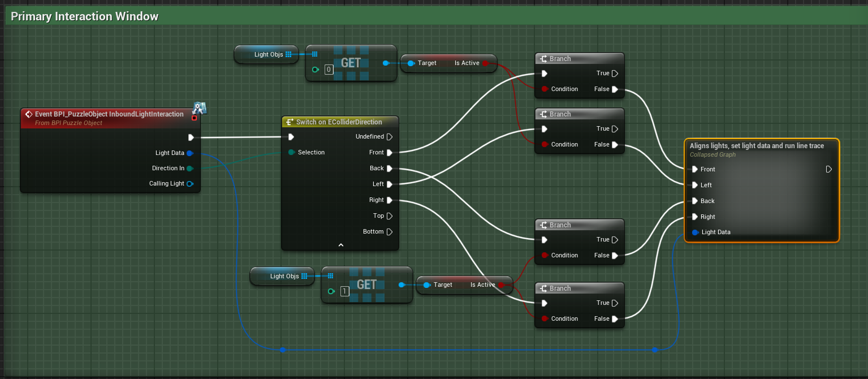868x379 pixels.
Task: Click the index 0 field on the GET node
Action: tap(329, 70)
